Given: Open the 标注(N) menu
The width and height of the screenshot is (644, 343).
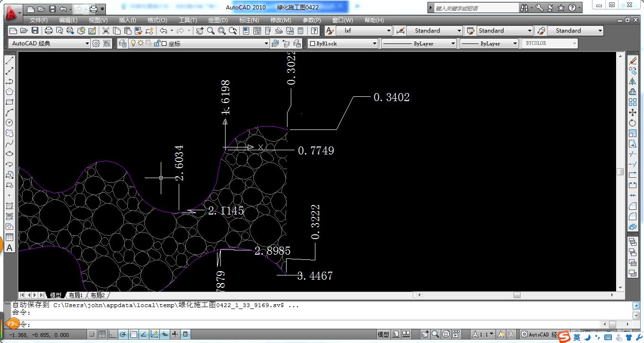Looking at the screenshot, I should tap(249, 20).
